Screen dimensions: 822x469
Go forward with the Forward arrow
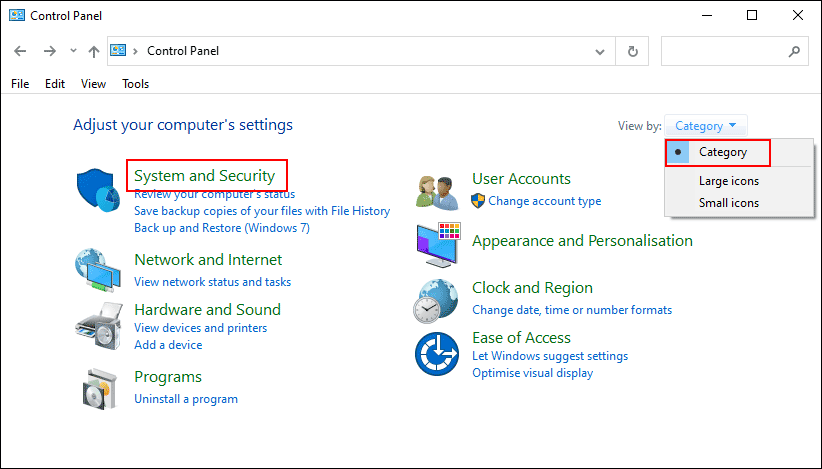50,51
